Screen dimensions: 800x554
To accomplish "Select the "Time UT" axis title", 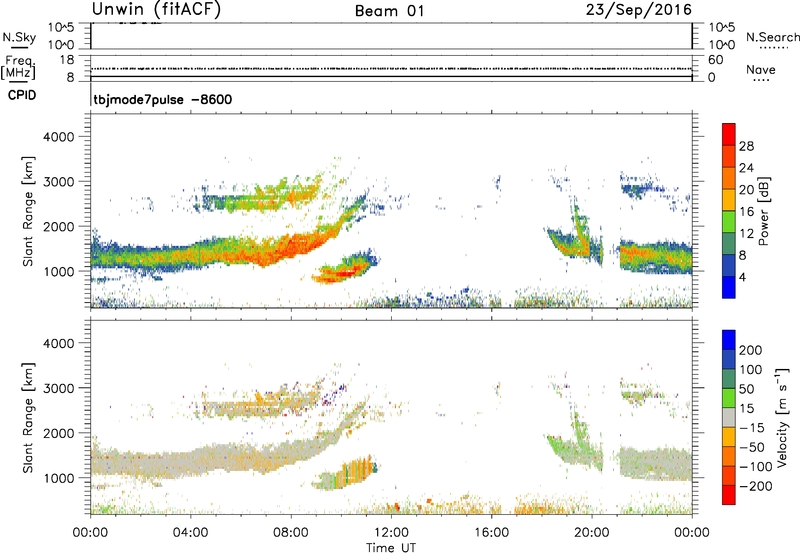I will click(391, 548).
